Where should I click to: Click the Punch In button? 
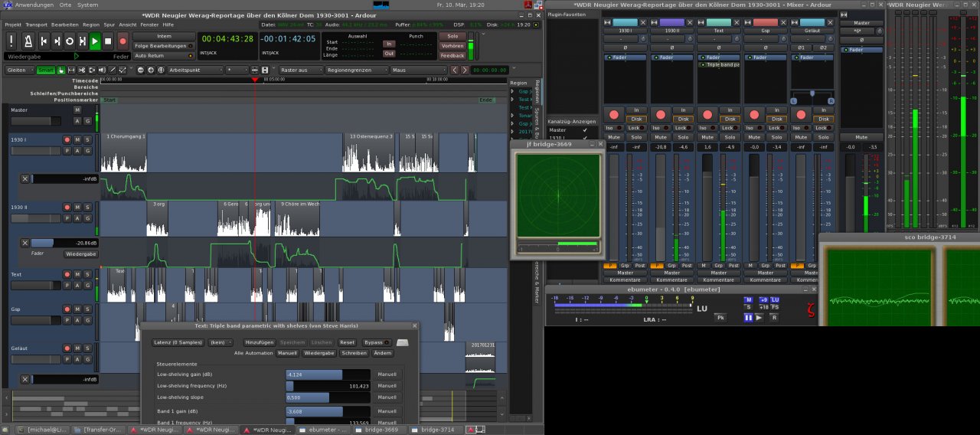click(389, 44)
